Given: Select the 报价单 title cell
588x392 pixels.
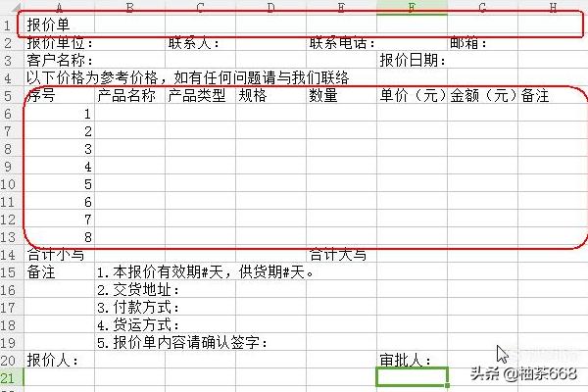Looking at the screenshot, I should [48, 24].
